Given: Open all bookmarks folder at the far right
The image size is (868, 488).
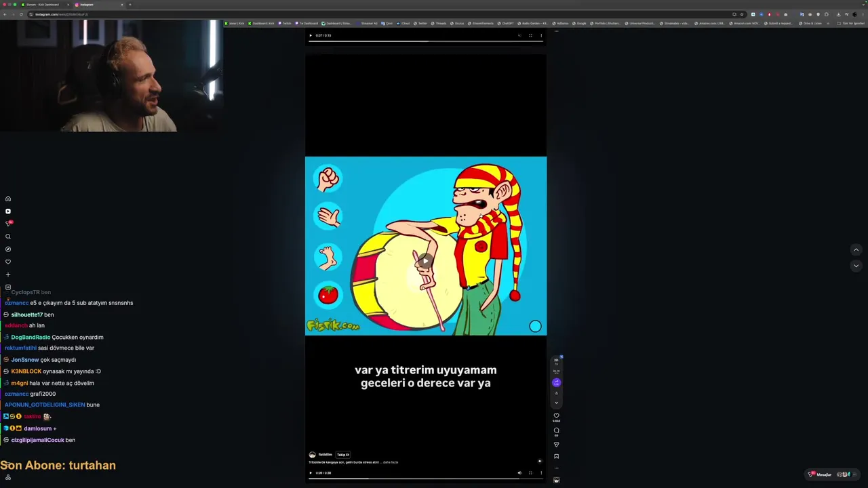Looking at the screenshot, I should point(851,23).
